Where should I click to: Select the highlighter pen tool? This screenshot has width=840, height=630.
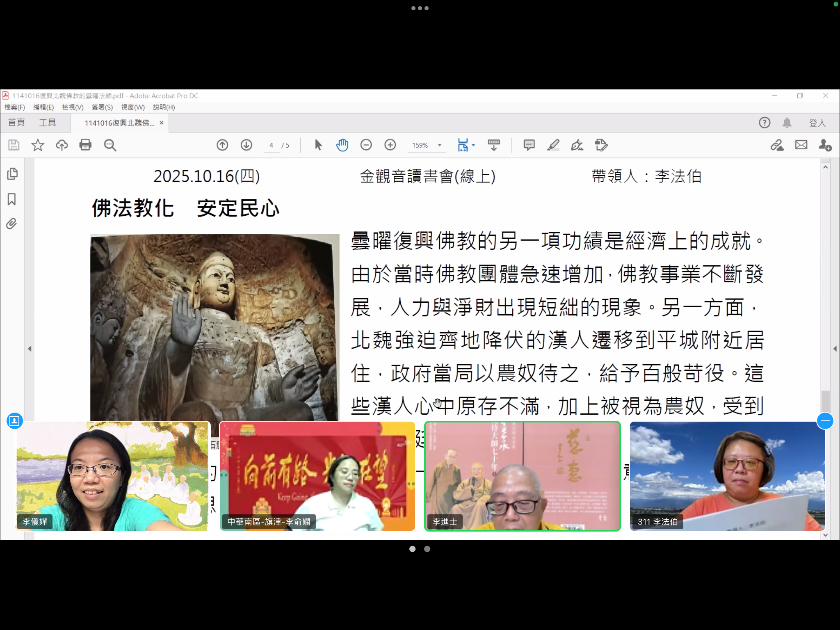553,145
